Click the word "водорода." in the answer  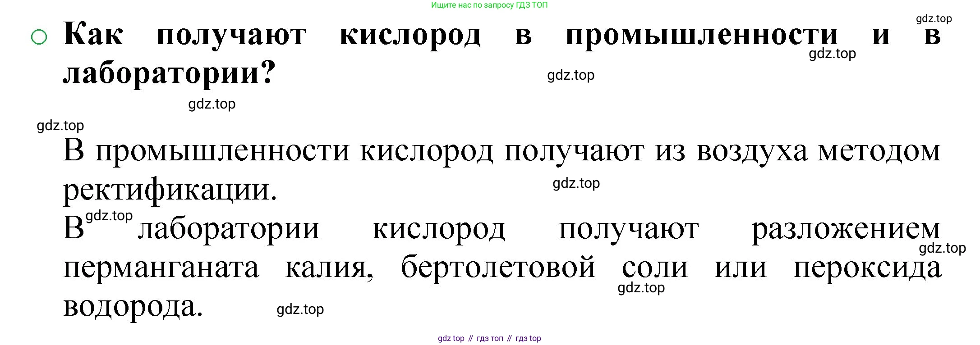133,309
